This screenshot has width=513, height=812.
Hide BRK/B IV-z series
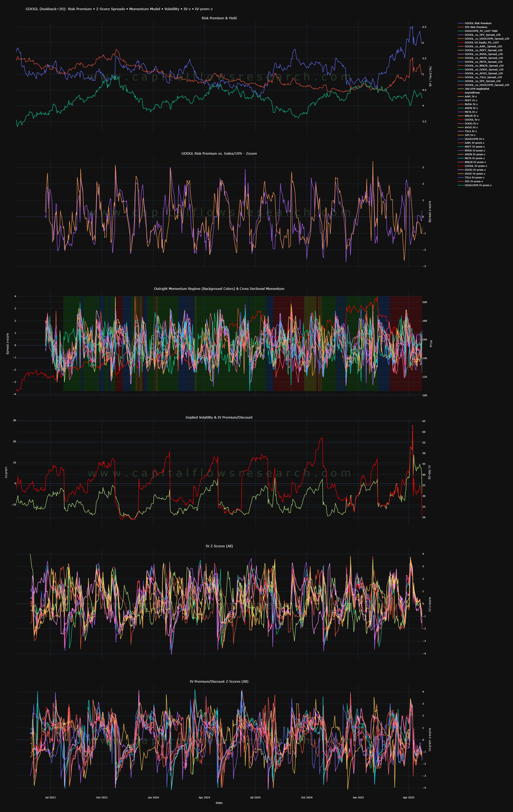pyautogui.click(x=468, y=116)
